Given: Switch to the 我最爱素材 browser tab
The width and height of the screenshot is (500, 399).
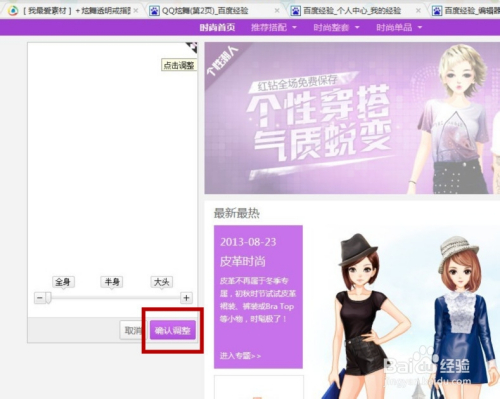Looking at the screenshot, I should click(x=73, y=11).
